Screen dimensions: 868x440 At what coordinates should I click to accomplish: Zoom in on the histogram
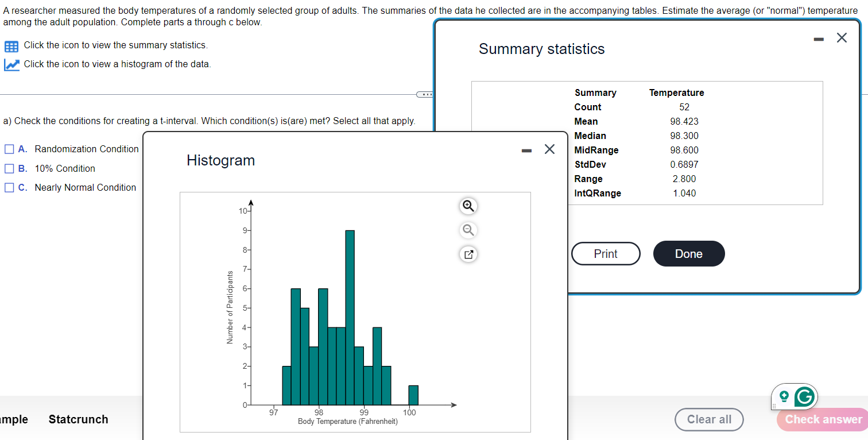pyautogui.click(x=468, y=206)
